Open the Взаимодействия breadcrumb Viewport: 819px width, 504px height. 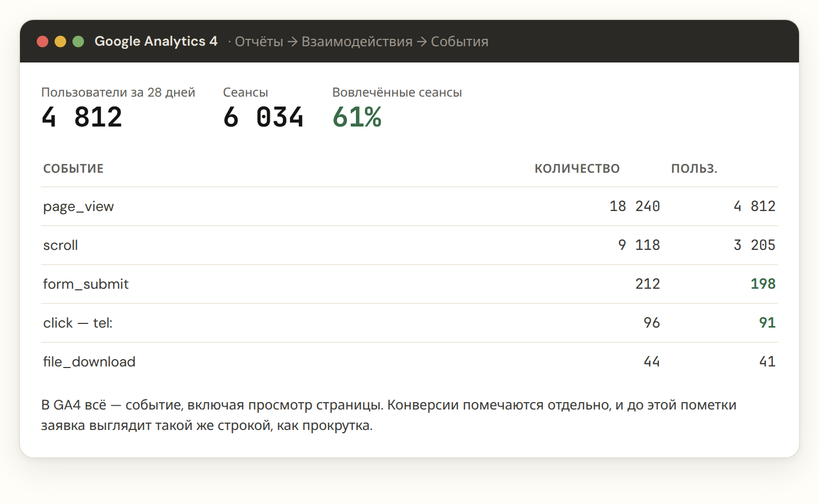point(357,41)
